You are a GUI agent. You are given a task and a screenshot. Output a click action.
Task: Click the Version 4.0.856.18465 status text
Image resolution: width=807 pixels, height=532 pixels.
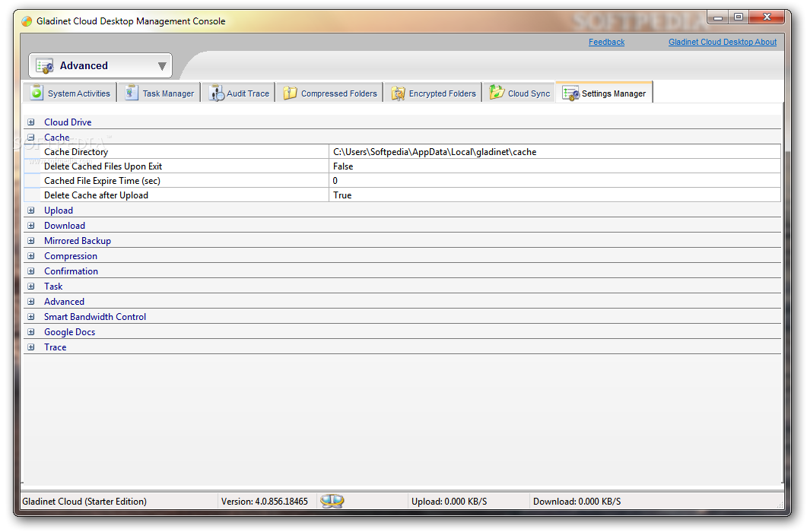pyautogui.click(x=265, y=501)
